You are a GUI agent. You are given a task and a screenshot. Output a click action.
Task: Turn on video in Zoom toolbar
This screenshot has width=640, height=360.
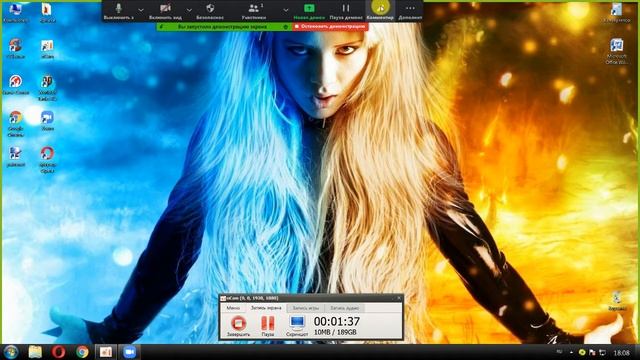(x=165, y=11)
